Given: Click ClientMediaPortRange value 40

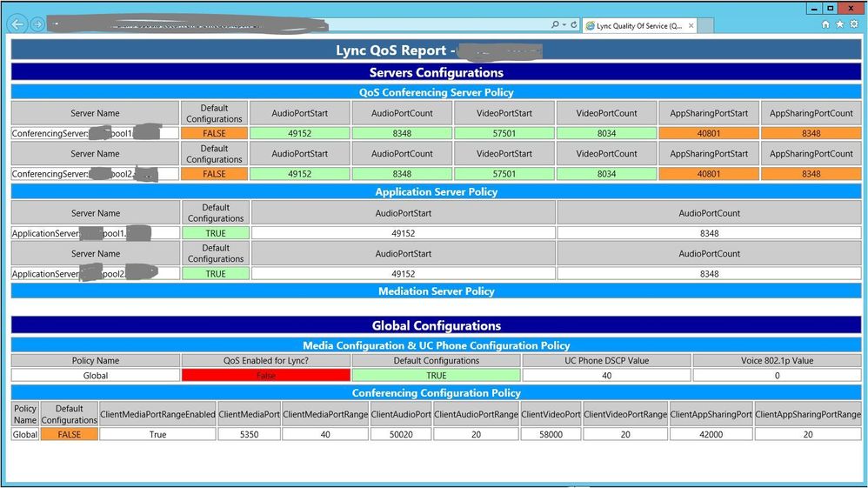Looking at the screenshot, I should (325, 434).
